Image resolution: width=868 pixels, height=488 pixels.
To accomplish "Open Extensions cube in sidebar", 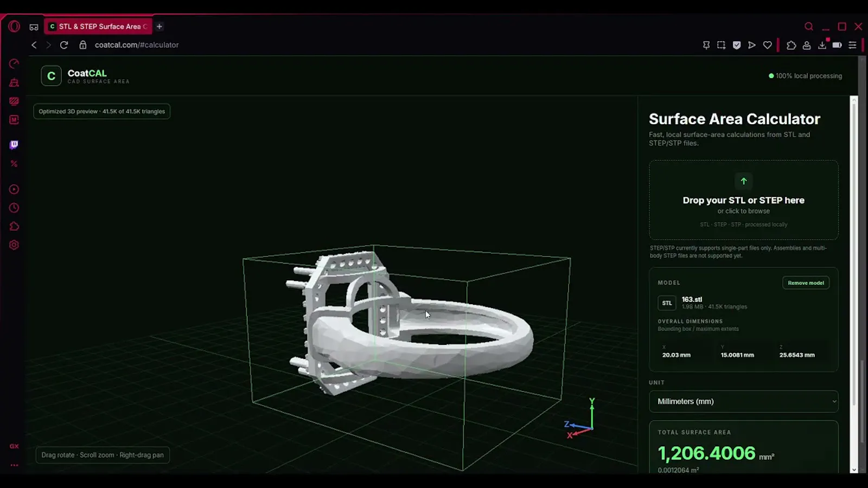I will (14, 226).
